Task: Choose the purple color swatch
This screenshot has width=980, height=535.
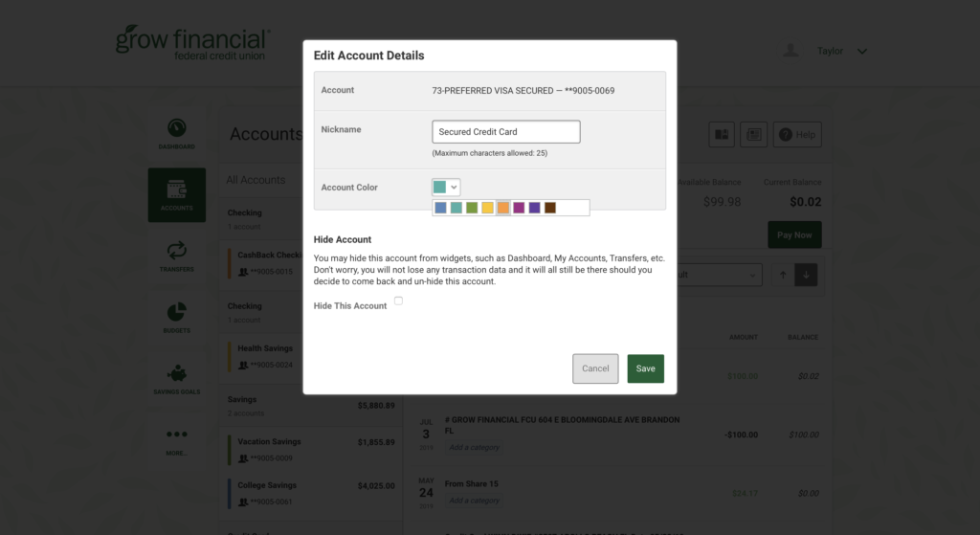Action: pos(534,208)
